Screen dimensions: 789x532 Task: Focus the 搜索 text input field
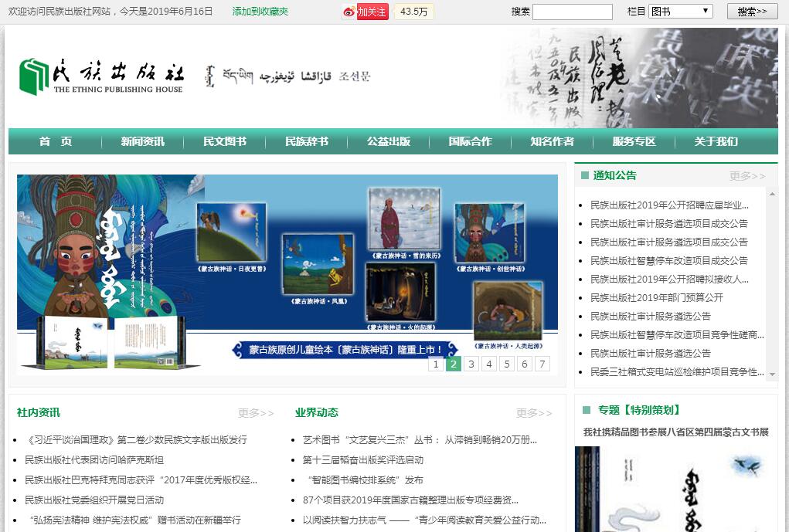pyautogui.click(x=572, y=12)
